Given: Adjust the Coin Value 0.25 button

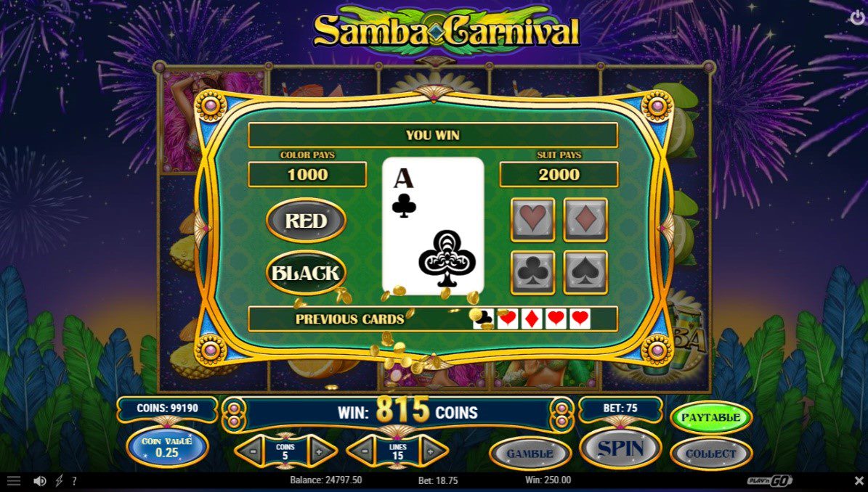Looking at the screenshot, I should (167, 447).
